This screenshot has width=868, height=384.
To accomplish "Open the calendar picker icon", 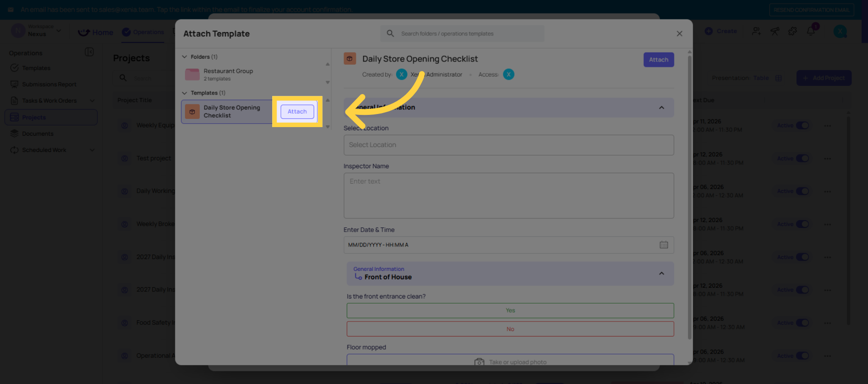I will [664, 245].
